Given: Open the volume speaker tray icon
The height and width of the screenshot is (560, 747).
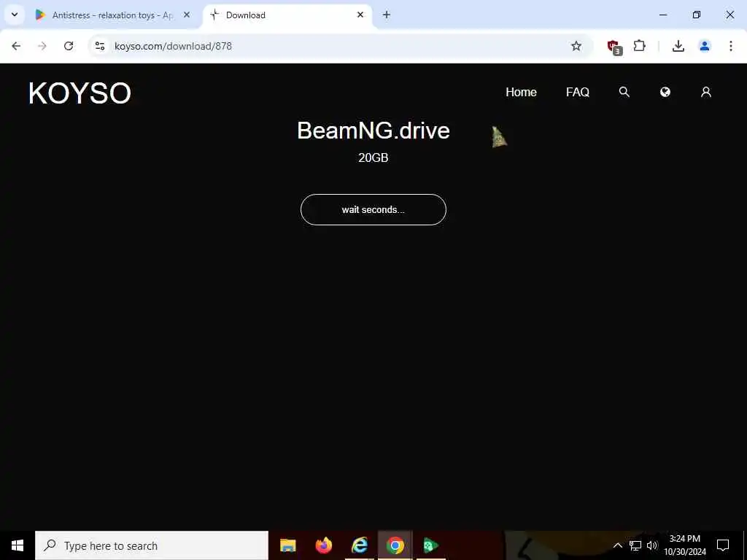Looking at the screenshot, I should click(652, 545).
